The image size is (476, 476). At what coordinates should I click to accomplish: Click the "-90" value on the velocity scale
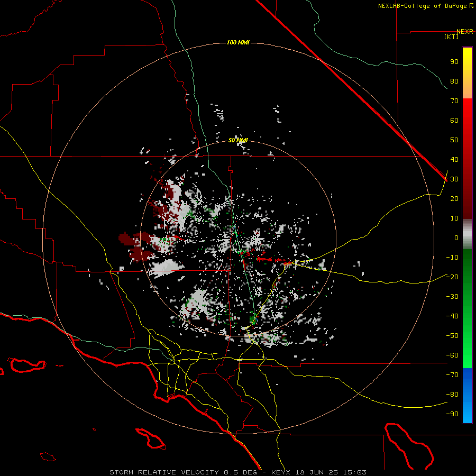(452, 414)
